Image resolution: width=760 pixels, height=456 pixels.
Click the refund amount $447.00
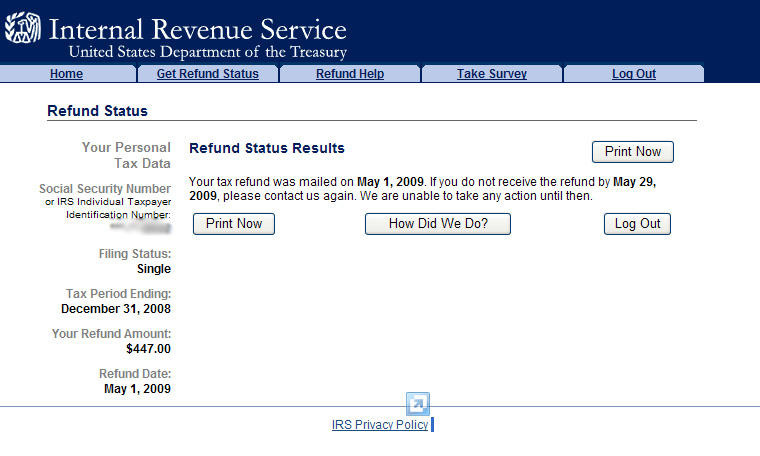tap(148, 349)
